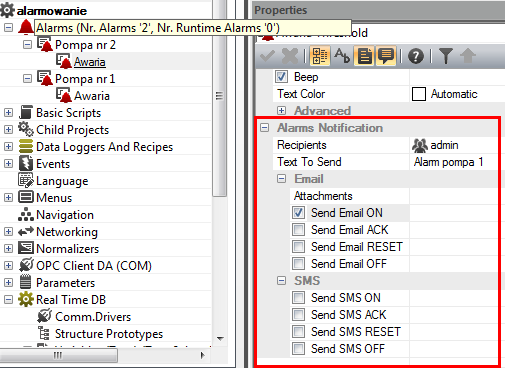Image resolution: width=505 pixels, height=368 pixels.
Task: Click the Parameters notepad icon
Action: (26, 282)
